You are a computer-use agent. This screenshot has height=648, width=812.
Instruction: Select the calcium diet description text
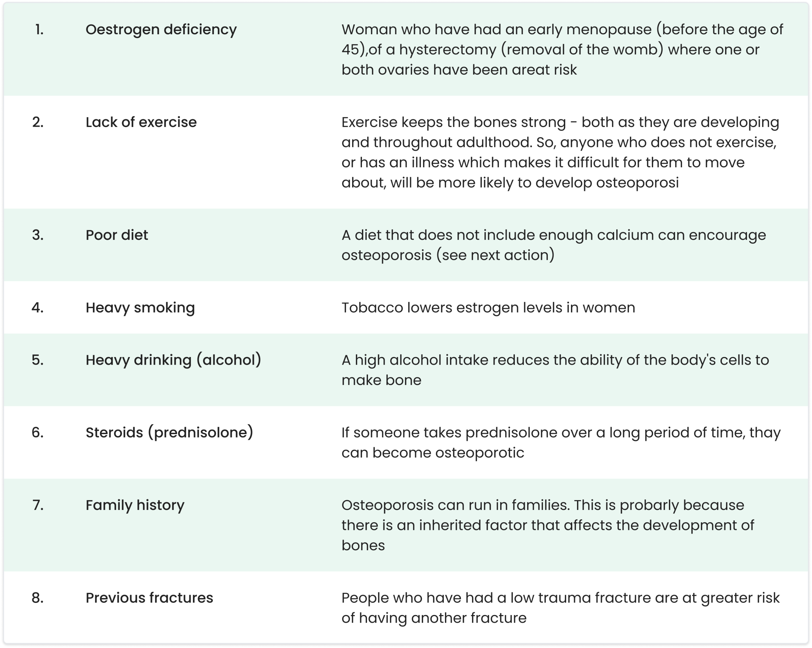[553, 245]
